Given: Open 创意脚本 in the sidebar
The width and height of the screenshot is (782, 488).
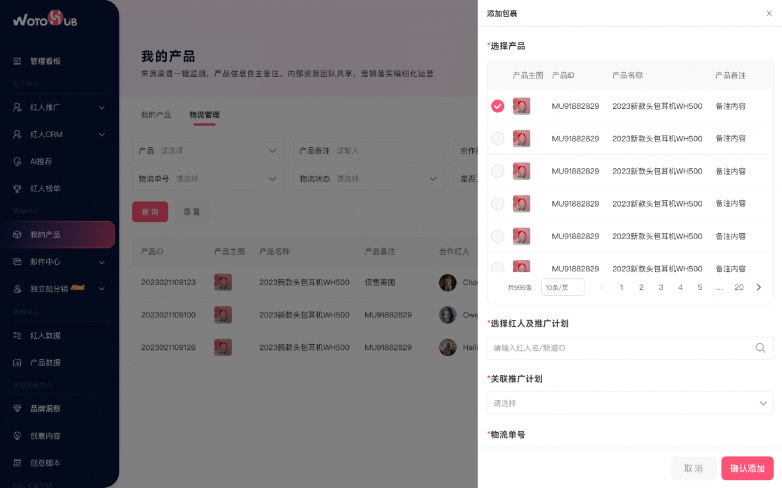Looking at the screenshot, I should pos(45,463).
